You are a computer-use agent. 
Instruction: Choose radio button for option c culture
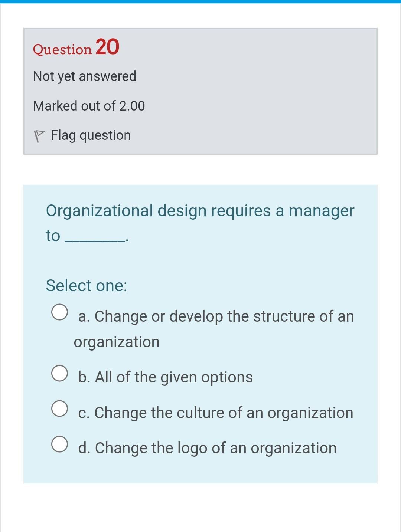[59, 408]
